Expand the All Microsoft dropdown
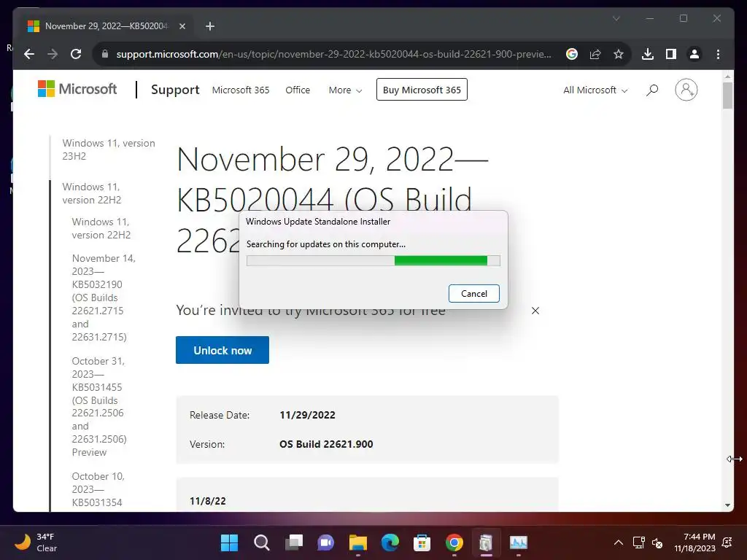 pyautogui.click(x=595, y=90)
